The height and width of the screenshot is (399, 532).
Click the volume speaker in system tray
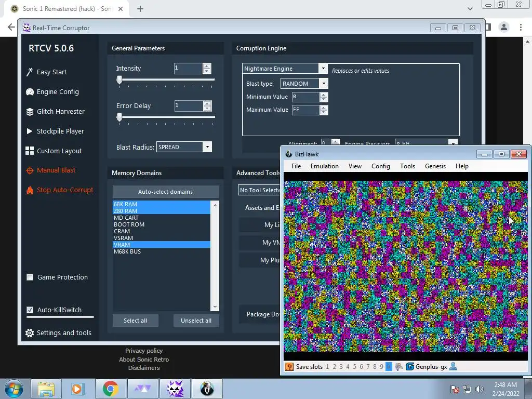(x=480, y=389)
